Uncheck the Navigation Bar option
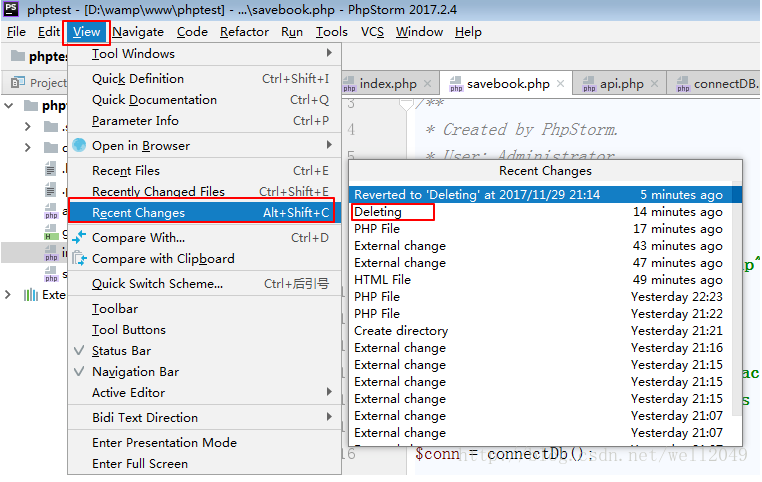The width and height of the screenshot is (762, 482). [205, 371]
